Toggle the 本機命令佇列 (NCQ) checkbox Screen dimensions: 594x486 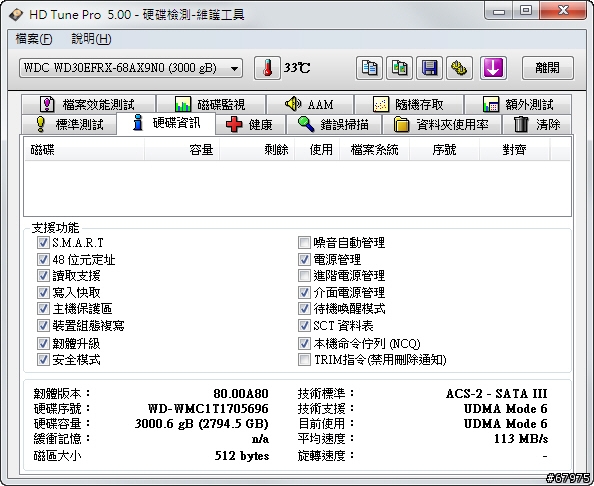click(304, 344)
